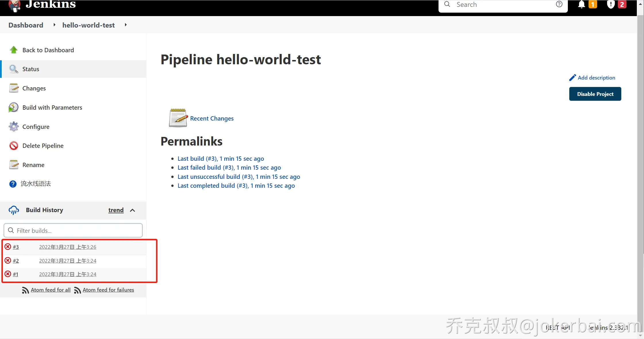Choose Delete Pipeline in the sidebar

[x=43, y=146]
